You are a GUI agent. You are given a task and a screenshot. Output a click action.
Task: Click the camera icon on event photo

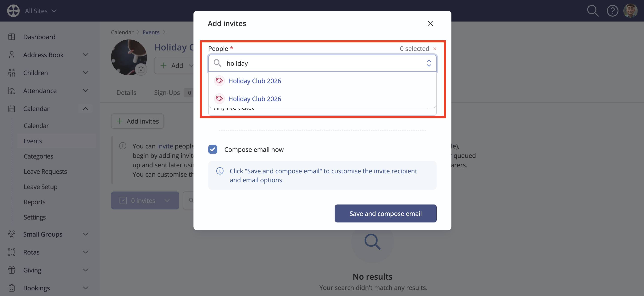click(141, 69)
